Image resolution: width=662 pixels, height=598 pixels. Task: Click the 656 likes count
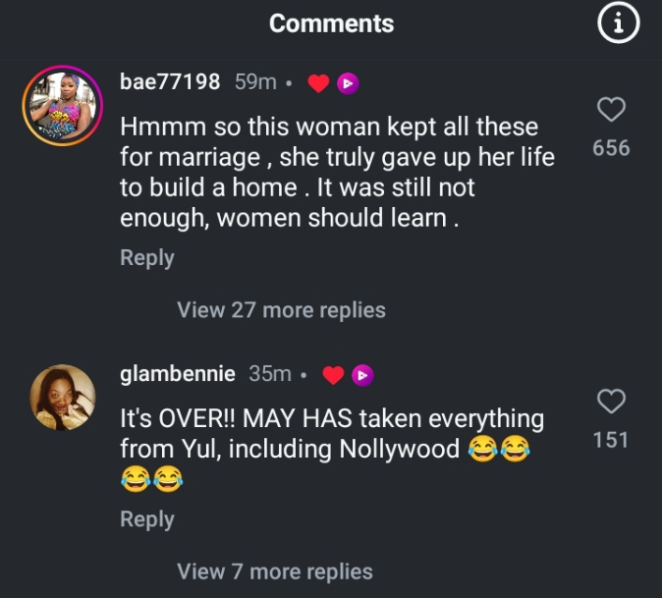(x=611, y=148)
